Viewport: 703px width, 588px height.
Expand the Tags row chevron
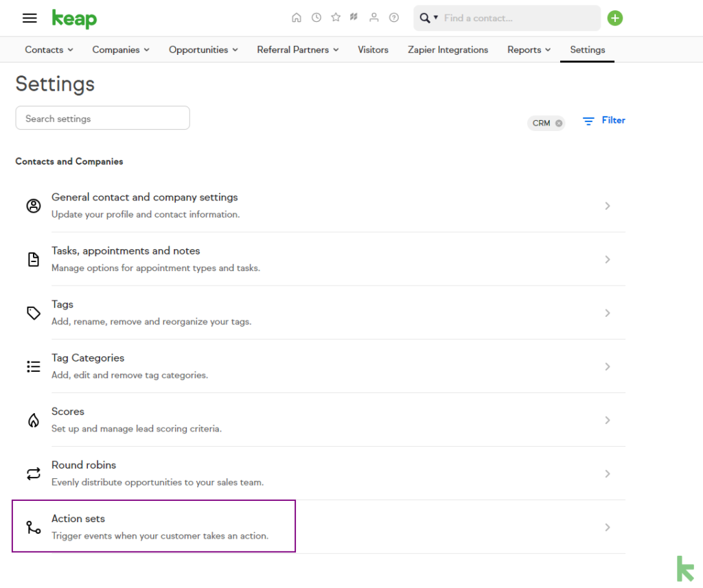[x=608, y=313]
